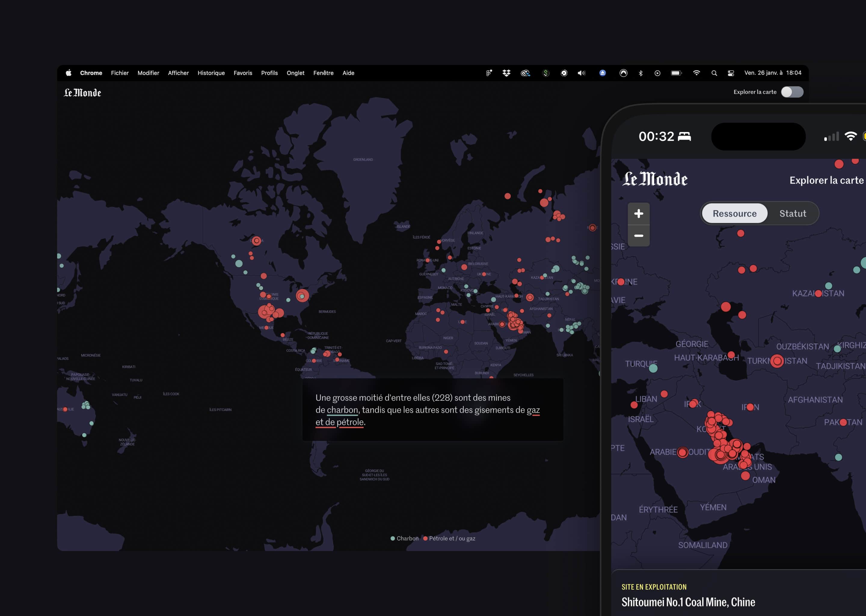866x616 pixels.
Task: Tap the YÉMEN label on phone map
Action: (x=713, y=507)
